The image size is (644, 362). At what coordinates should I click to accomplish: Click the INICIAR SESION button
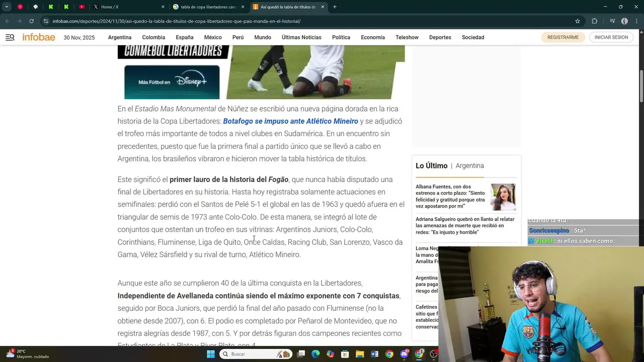point(611,37)
